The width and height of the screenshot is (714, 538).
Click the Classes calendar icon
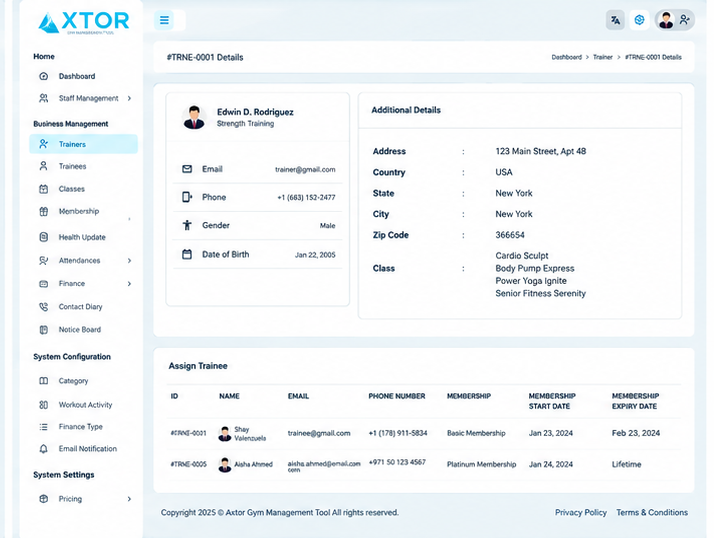44,189
